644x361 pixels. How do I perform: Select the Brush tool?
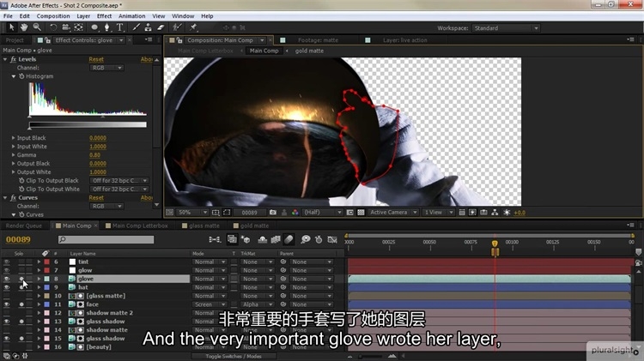(x=136, y=27)
